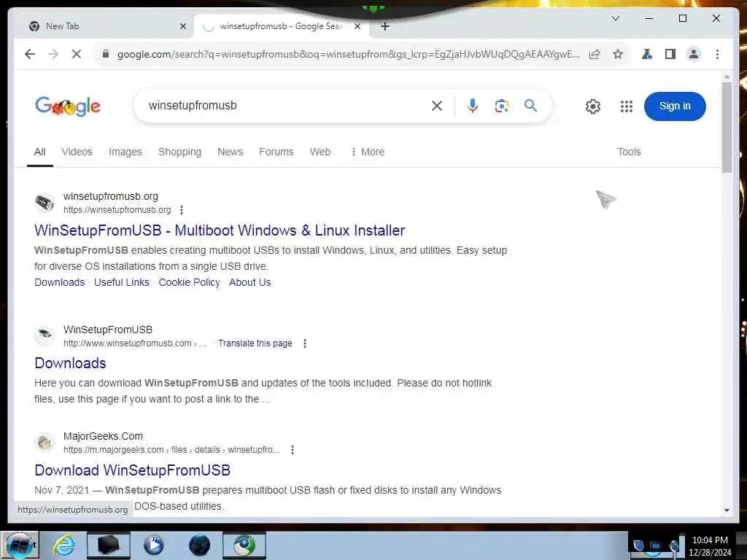
Task: Open the Cookie Policy sitelink
Action: [x=189, y=282]
